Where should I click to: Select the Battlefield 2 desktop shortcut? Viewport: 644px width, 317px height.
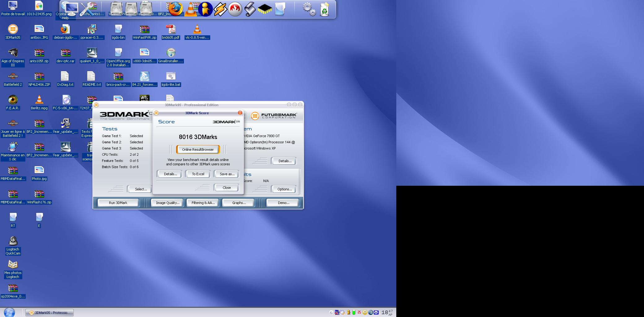click(13, 79)
